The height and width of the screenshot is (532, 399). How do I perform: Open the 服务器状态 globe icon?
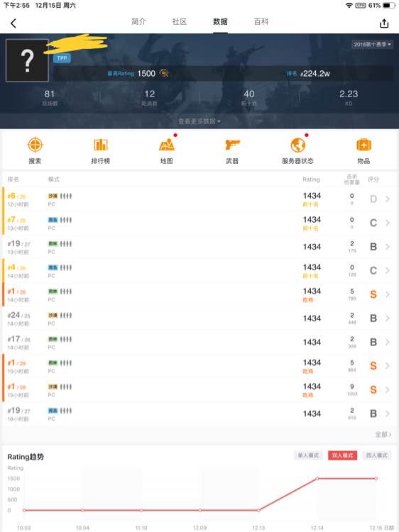(297, 145)
